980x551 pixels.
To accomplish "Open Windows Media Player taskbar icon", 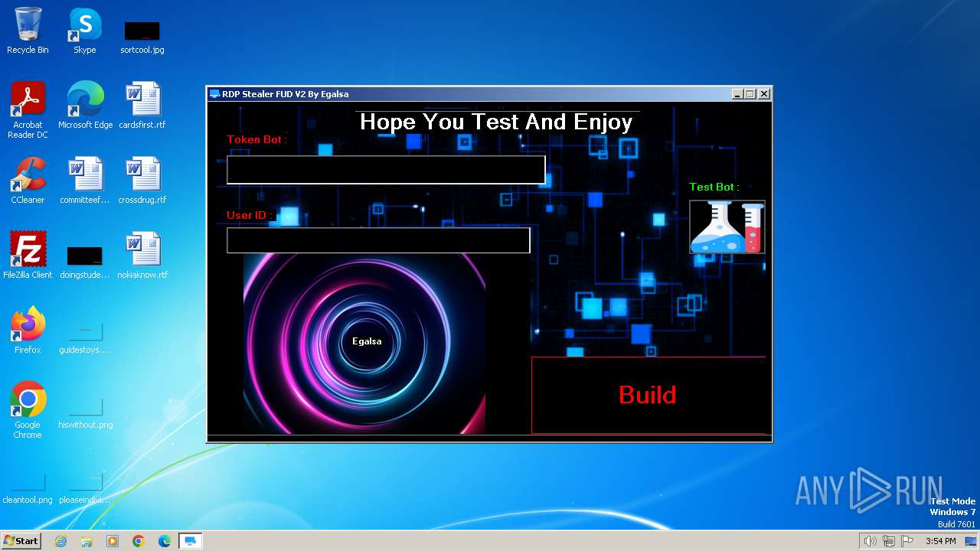I will (113, 541).
